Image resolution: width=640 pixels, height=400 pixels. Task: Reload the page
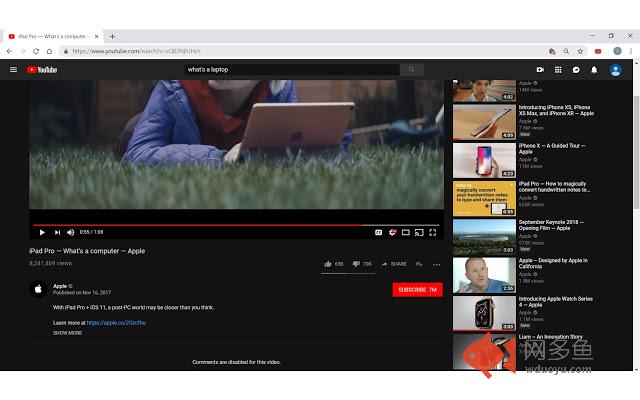pos(36,51)
